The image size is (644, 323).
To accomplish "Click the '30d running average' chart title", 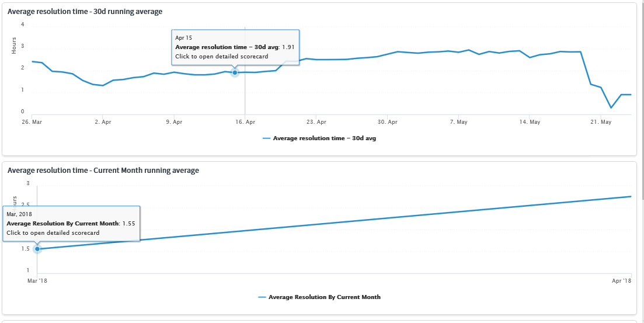I will tap(85, 12).
